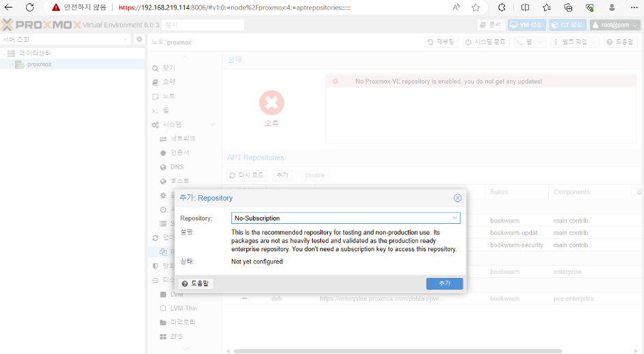This screenshot has width=644, height=354.
Task: Select the bookworm-security row
Action: point(517,245)
